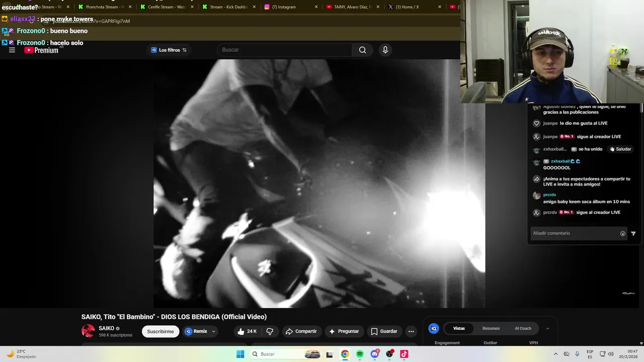
Task: Switch to the AI Coach tab
Action: 523,328
